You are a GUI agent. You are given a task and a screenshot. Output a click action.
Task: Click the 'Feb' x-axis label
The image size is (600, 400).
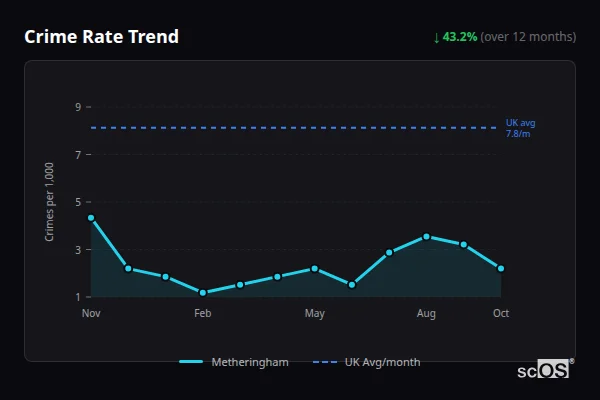203,313
